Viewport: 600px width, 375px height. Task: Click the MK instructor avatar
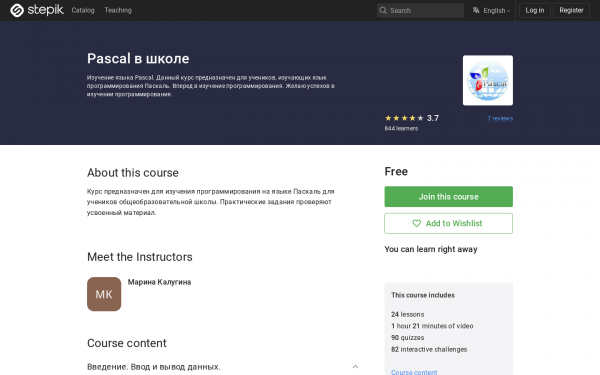pyautogui.click(x=104, y=294)
